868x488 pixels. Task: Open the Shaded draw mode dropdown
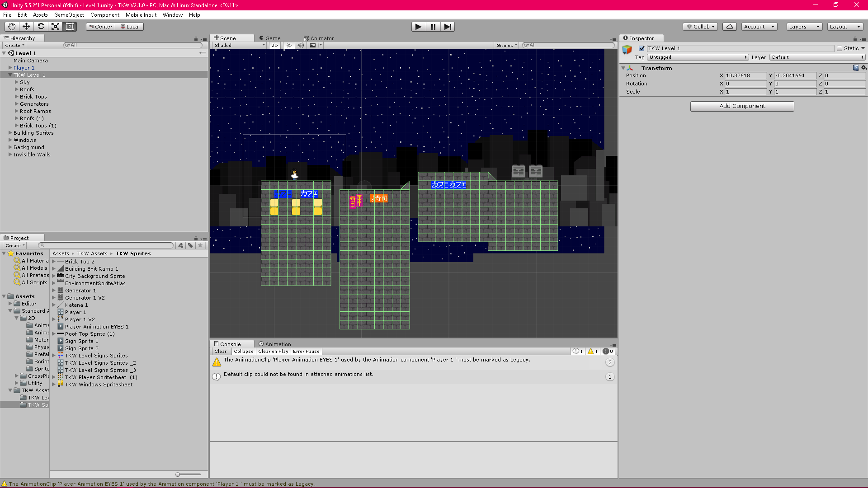pyautogui.click(x=238, y=45)
